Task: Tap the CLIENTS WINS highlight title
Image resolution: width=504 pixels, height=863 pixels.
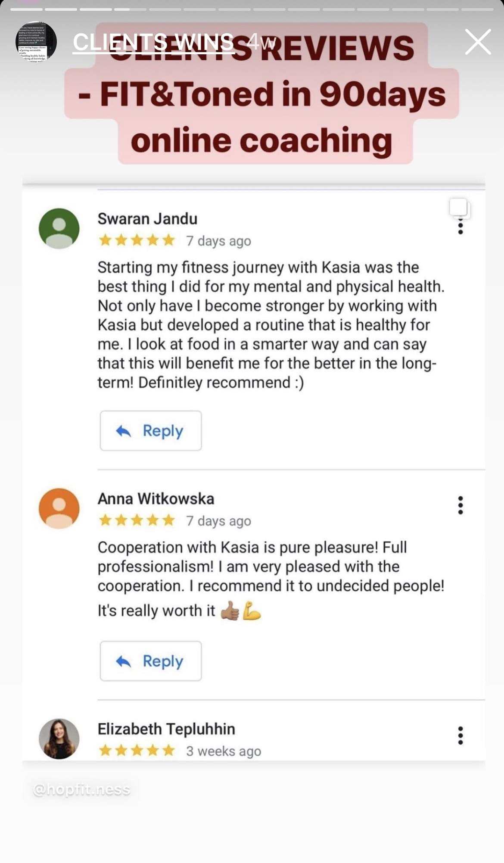Action: point(153,42)
